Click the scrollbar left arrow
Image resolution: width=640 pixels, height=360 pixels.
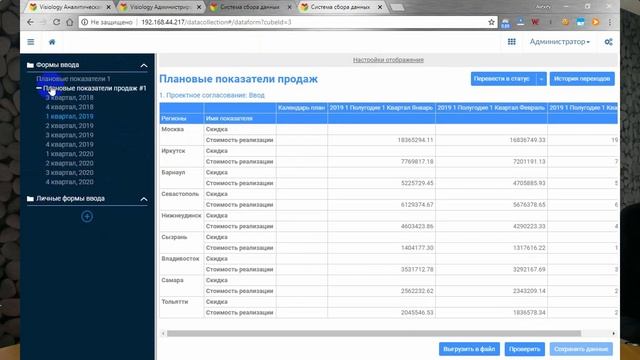tap(163, 333)
